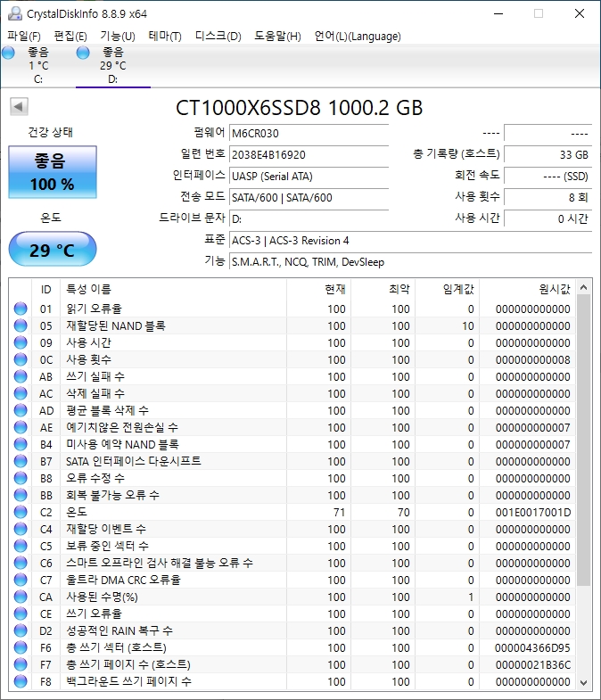Click the 29 °C temperature button
The height and width of the screenshot is (700, 601).
click(52, 250)
